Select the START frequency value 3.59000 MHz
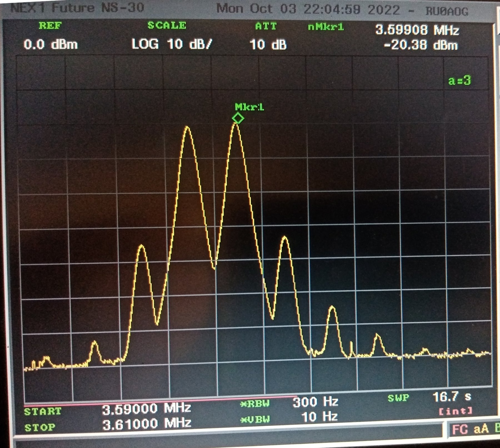 [146, 409]
